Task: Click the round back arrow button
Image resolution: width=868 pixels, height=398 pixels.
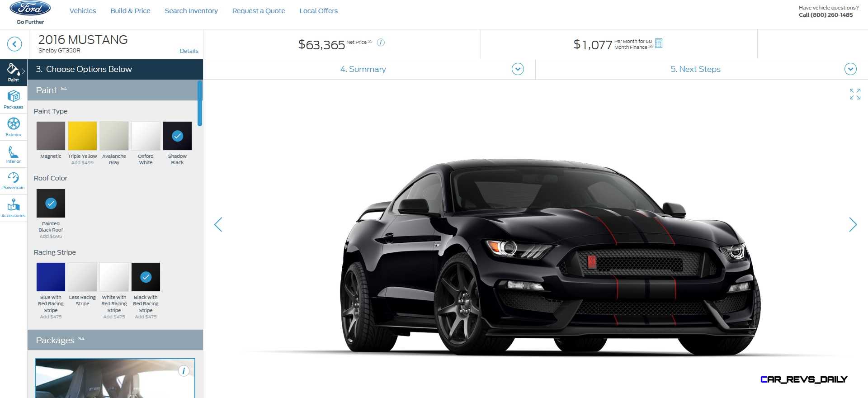Action: [14, 44]
